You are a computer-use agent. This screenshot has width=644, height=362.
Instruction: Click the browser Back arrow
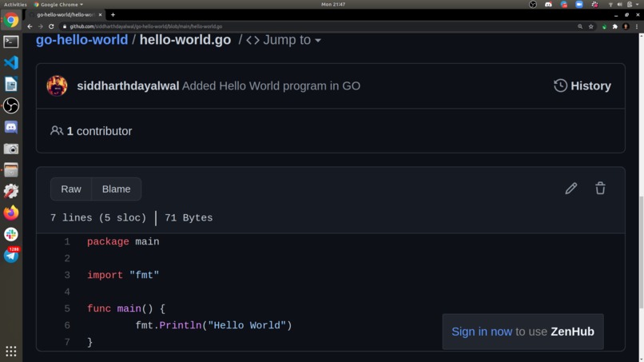[30, 26]
